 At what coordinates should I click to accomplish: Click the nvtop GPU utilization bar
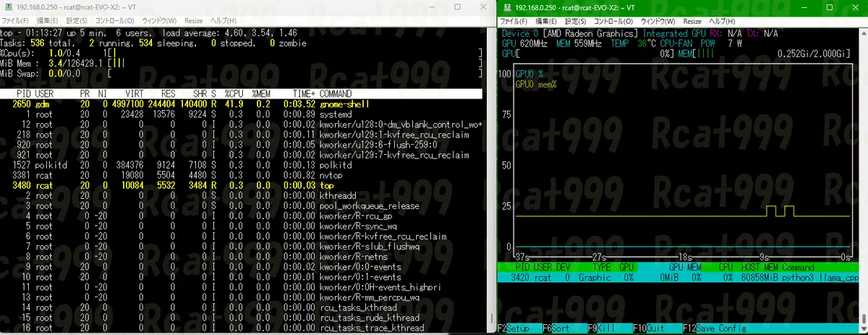point(589,54)
